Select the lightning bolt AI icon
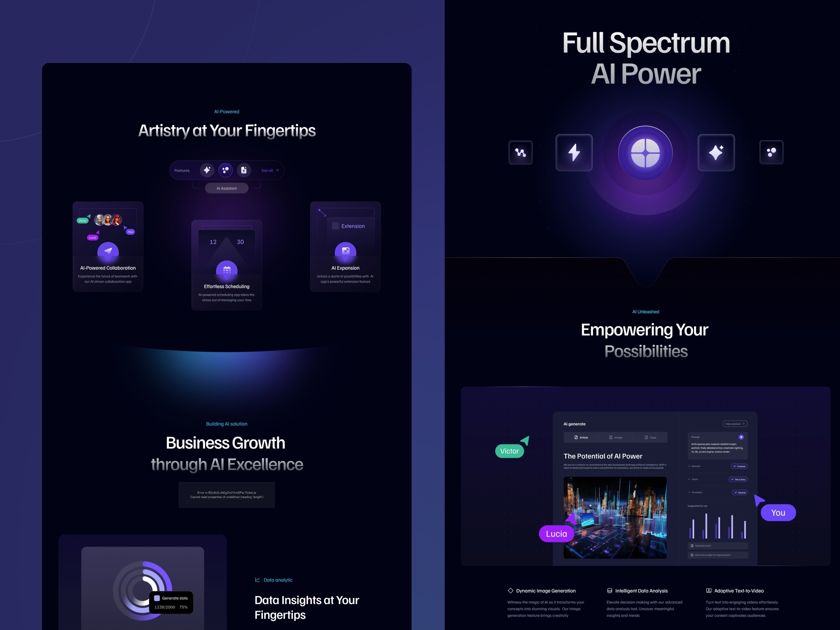The width and height of the screenshot is (840, 630). point(573,153)
